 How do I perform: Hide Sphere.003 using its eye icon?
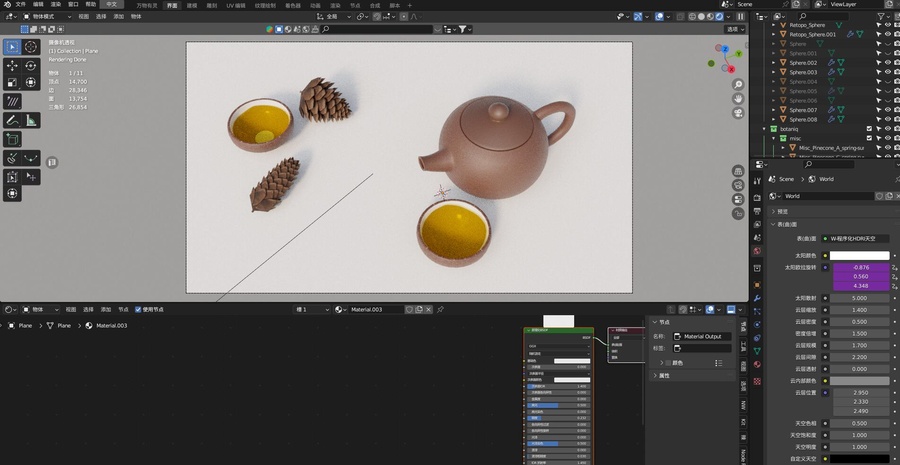click(888, 72)
